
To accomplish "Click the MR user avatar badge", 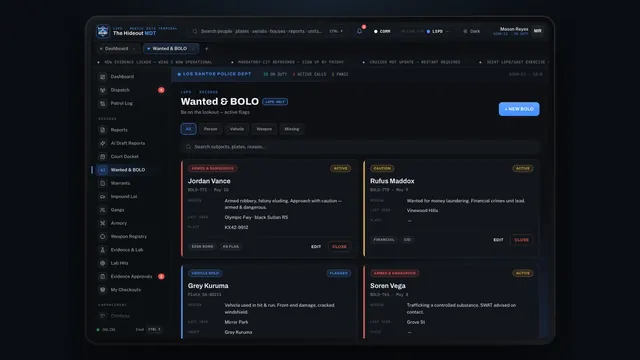I will [538, 31].
